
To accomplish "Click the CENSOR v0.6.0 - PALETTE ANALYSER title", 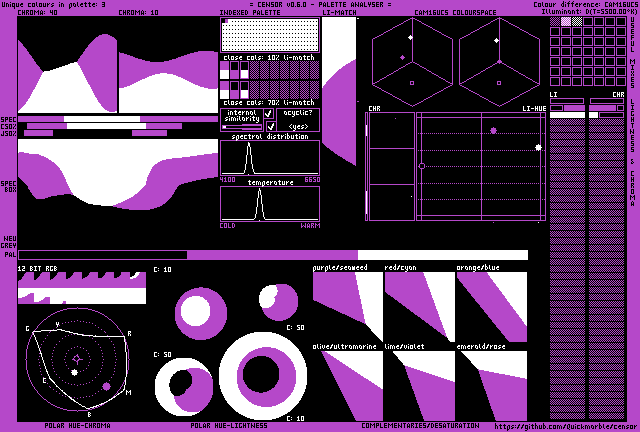I will [x=320, y=4].
